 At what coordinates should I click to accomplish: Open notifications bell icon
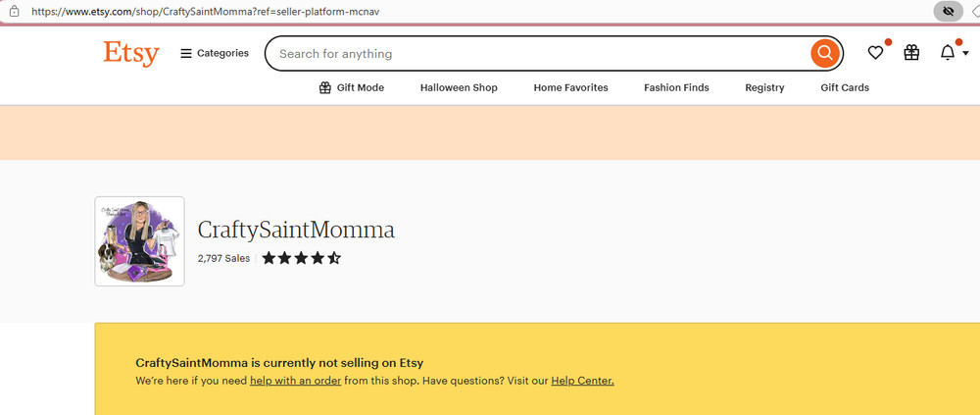(x=948, y=53)
